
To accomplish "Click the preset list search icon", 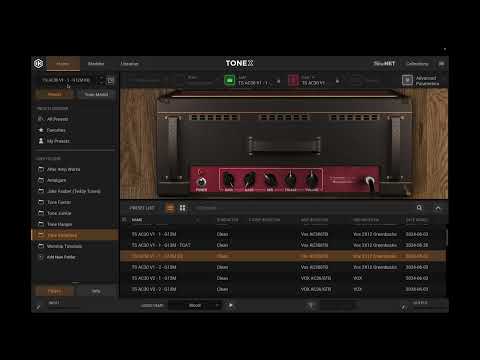I will pyautogui.click(x=419, y=208).
